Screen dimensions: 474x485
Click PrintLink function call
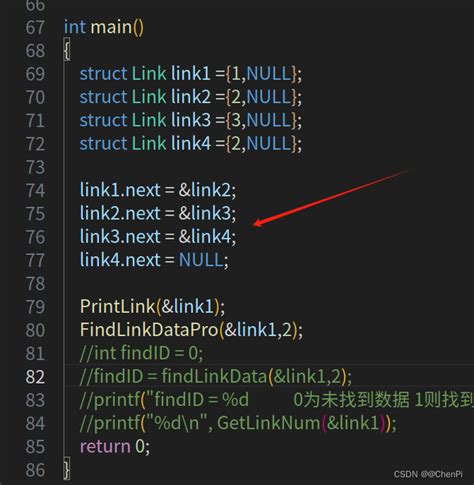(x=118, y=306)
